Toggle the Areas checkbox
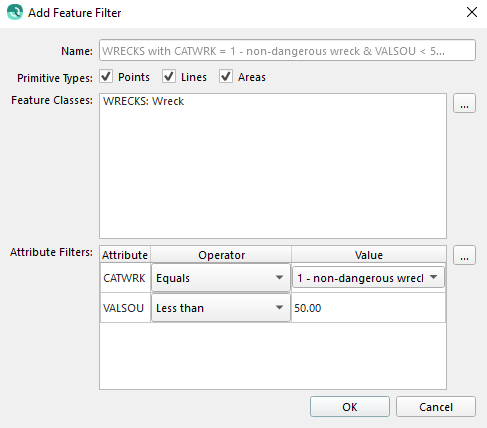The width and height of the screenshot is (487, 428). 226,77
